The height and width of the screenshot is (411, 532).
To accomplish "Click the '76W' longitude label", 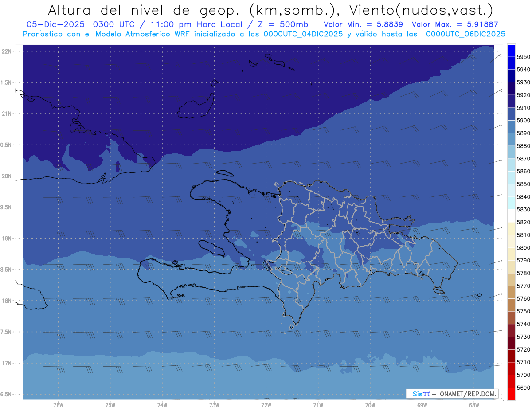I will point(58,405).
